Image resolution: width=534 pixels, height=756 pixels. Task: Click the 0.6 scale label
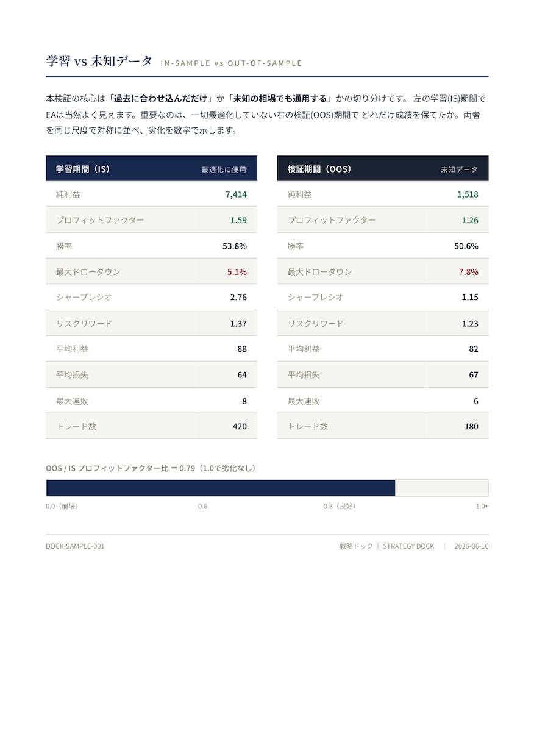(202, 506)
